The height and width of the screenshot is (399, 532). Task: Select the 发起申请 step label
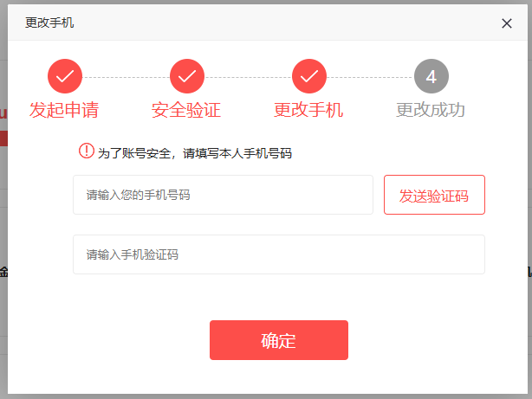pyautogui.click(x=64, y=110)
